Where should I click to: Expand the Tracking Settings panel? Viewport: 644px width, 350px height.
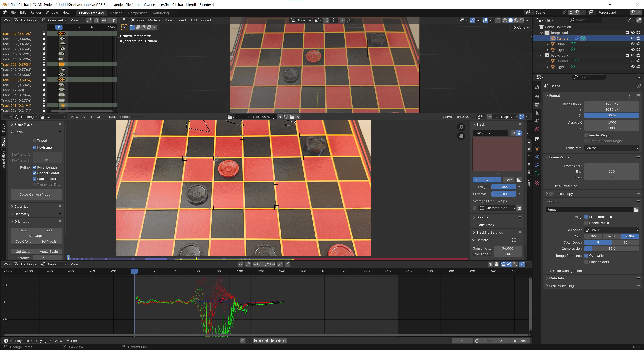[490, 232]
